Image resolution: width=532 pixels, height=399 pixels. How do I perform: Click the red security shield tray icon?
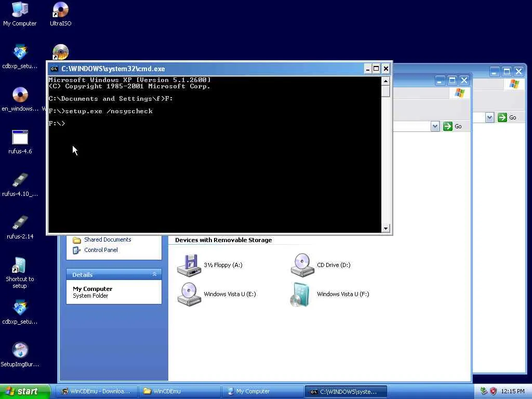(494, 391)
